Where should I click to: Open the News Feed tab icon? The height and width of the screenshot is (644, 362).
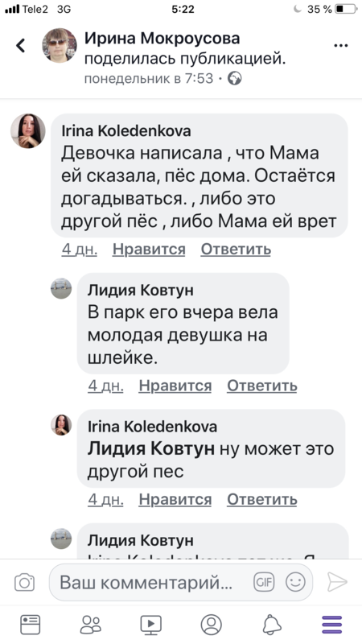31,625
